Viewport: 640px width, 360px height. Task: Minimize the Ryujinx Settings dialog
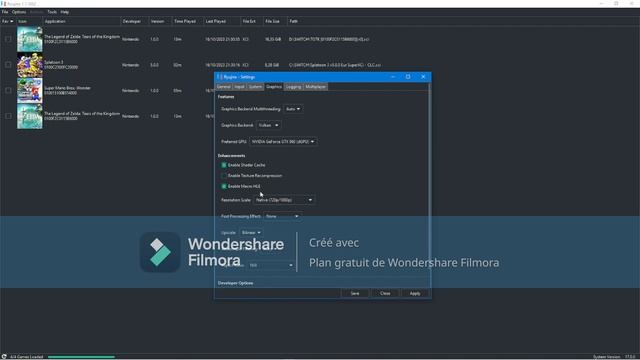(393, 77)
